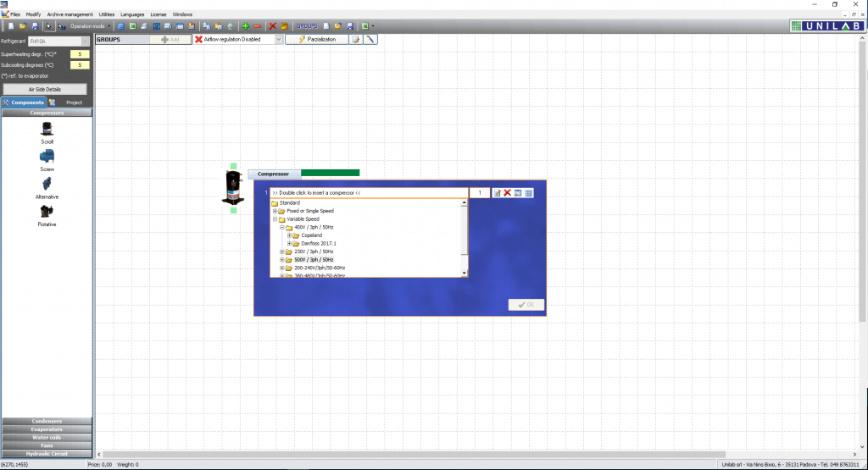Click the pencil icon beside Parzialization
The image size is (868, 470).
370,39
